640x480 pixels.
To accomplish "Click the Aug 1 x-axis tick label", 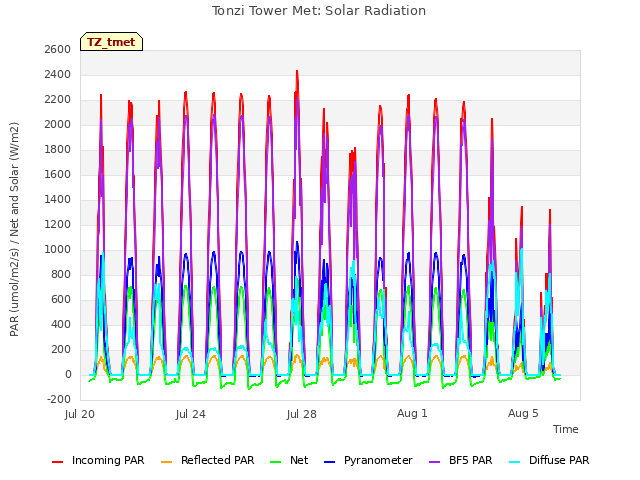I will point(412,413).
